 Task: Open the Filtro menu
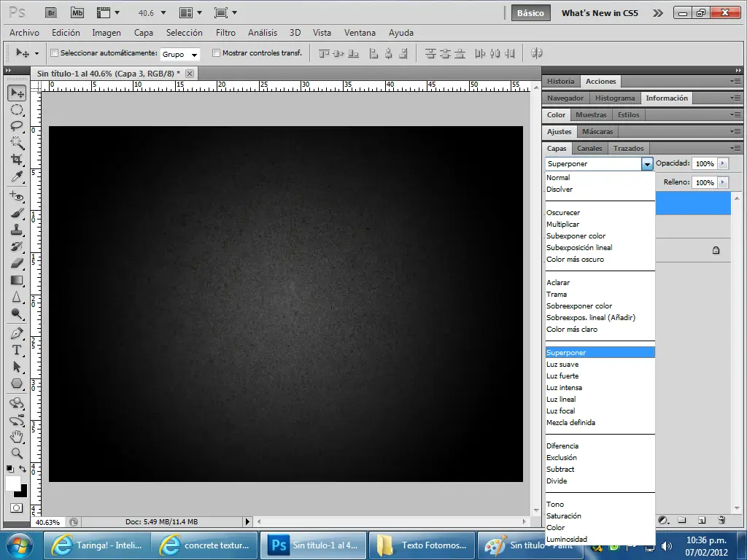[x=225, y=33]
